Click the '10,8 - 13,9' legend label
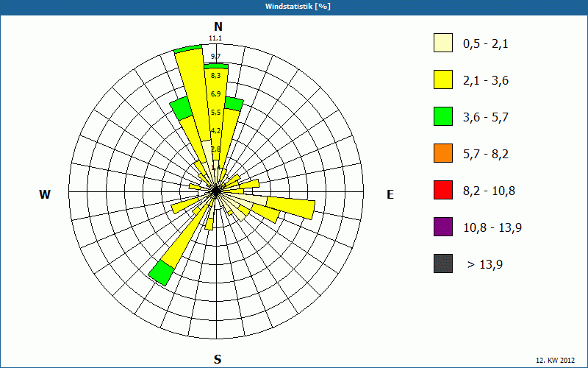The image size is (588, 368). click(492, 228)
